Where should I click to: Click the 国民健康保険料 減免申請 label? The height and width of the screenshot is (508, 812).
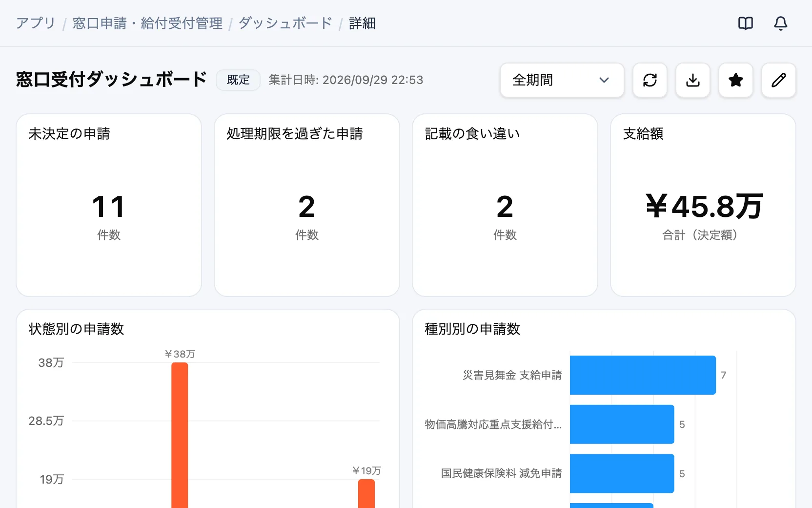[x=502, y=474]
